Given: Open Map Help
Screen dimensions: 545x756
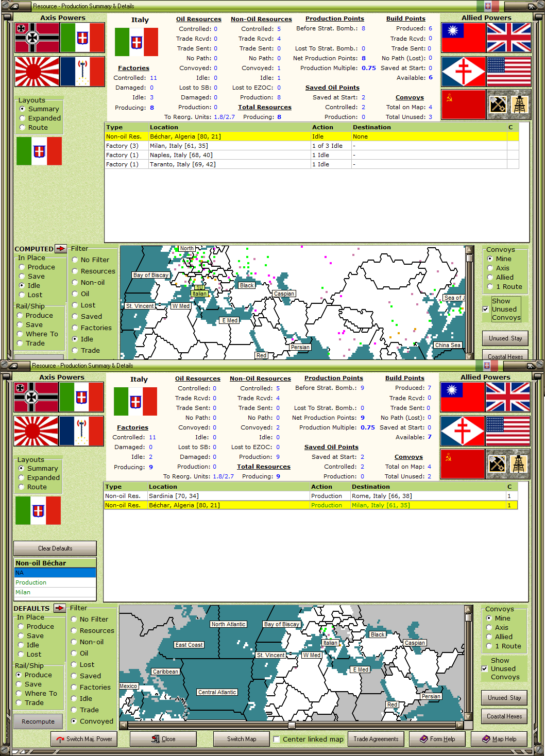Looking at the screenshot, I should [499, 739].
